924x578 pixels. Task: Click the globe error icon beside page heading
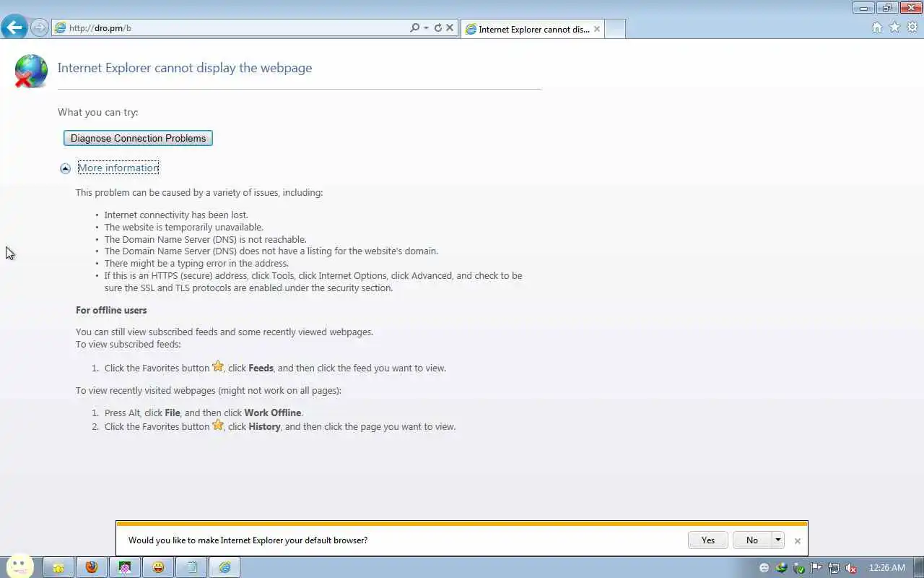(x=31, y=71)
